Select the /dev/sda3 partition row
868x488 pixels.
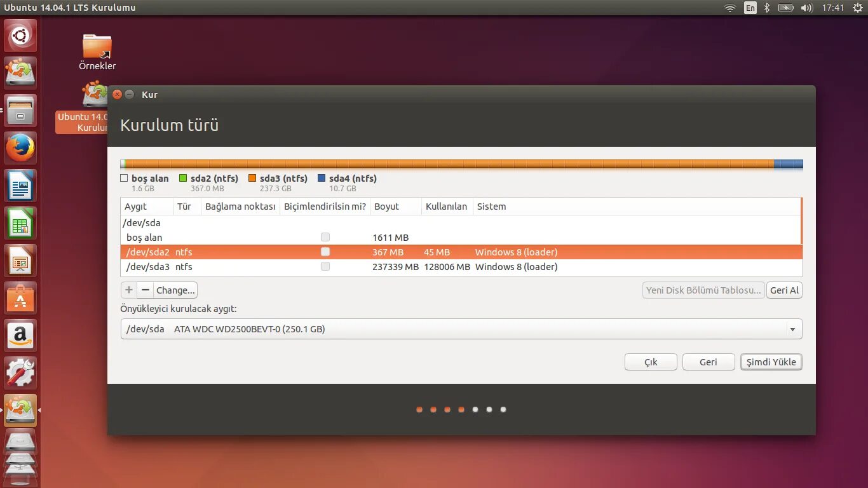tap(461, 267)
